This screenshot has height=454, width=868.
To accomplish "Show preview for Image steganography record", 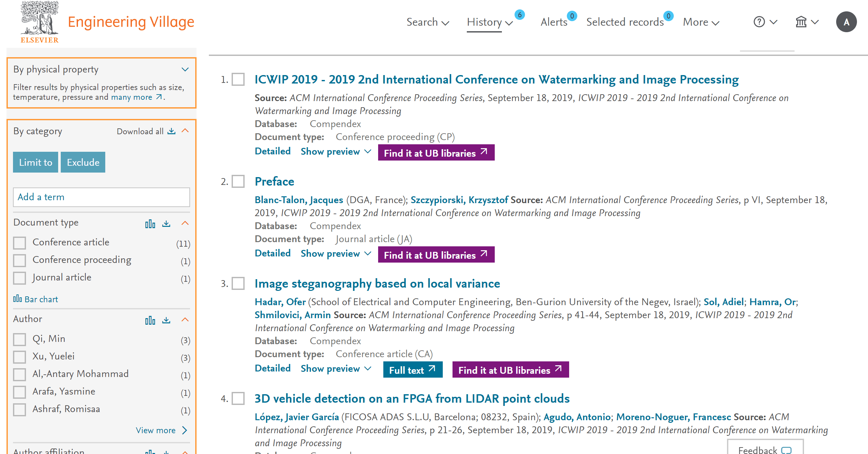I will (336, 369).
